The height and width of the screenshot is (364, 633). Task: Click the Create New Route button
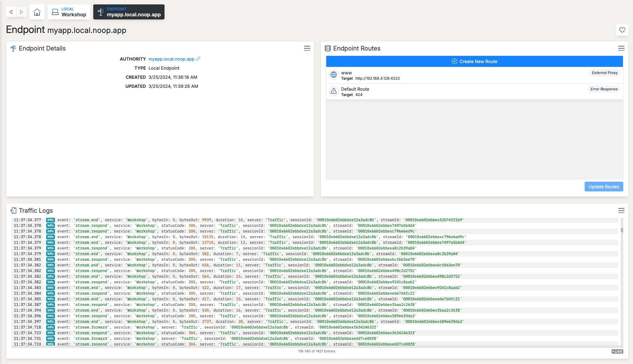pyautogui.click(x=474, y=61)
